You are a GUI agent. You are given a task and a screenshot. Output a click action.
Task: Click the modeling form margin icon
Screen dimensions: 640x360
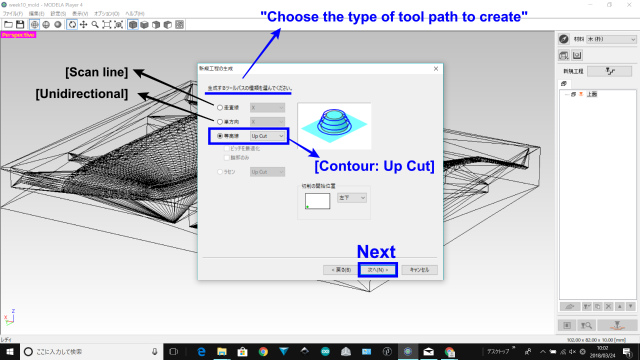(577, 55)
